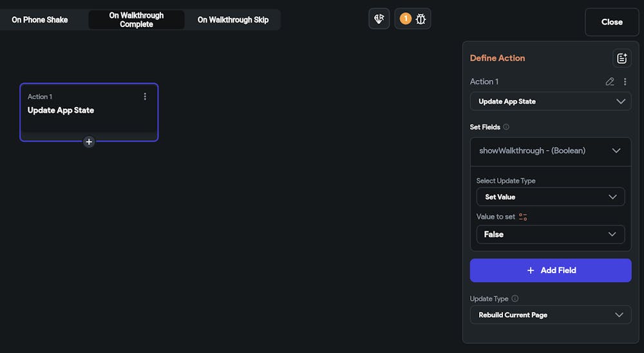This screenshot has height=353, width=644.
Task: Open the On Walkthrough Skip tab
Action: [232, 20]
